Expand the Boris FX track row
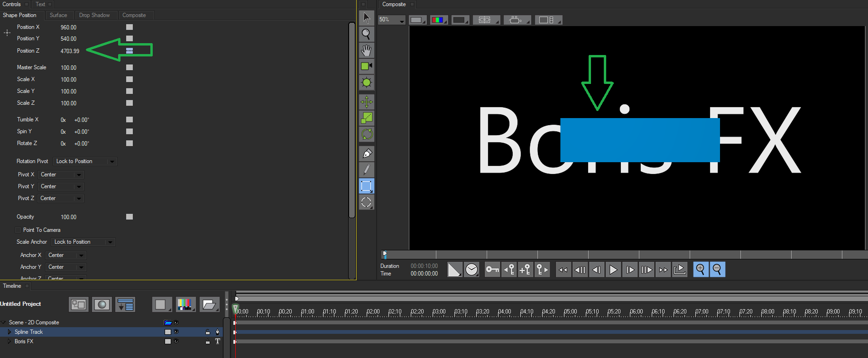Screen dimensions: 868x358 tap(9, 341)
